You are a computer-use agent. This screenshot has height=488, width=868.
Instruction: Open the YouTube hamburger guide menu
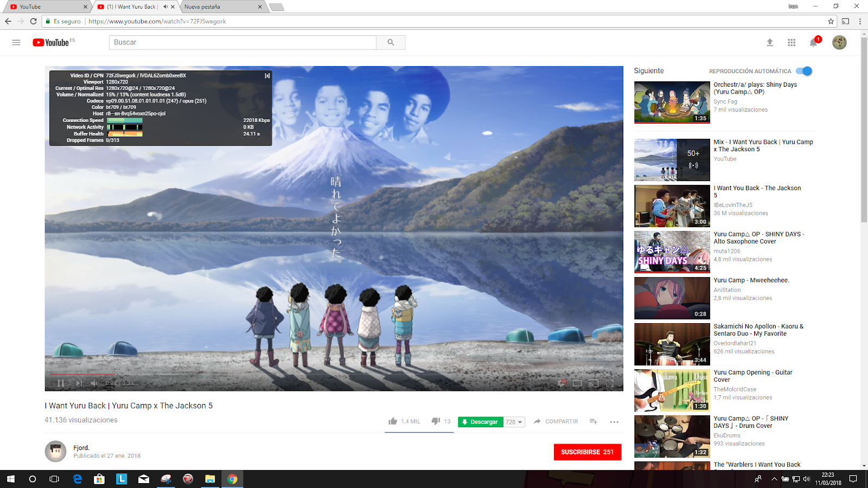coord(16,42)
